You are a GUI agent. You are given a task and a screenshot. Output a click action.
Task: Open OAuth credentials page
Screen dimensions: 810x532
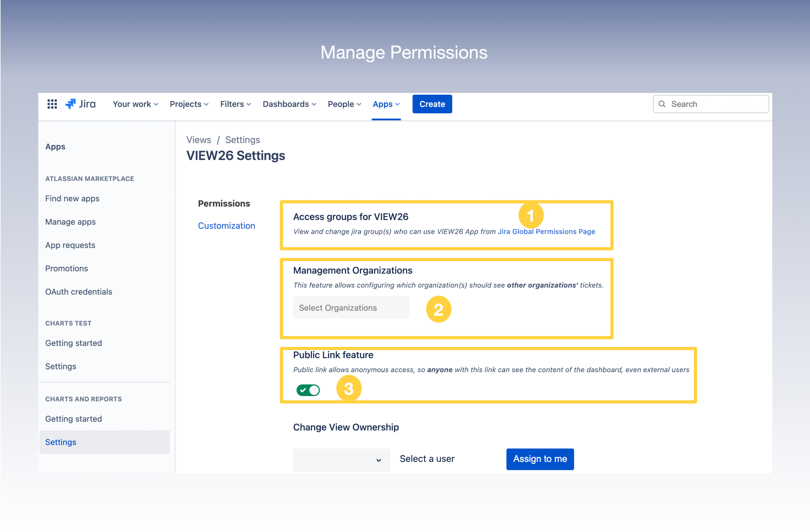pyautogui.click(x=79, y=291)
